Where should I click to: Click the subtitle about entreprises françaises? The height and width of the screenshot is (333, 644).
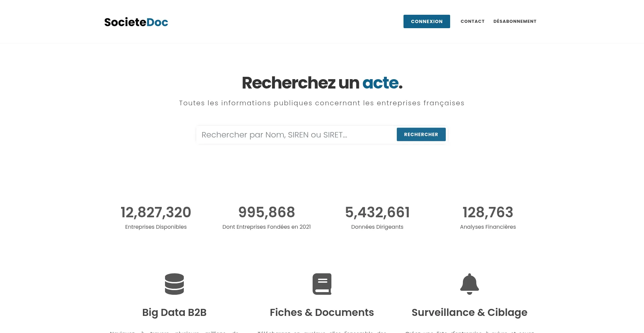point(322,103)
